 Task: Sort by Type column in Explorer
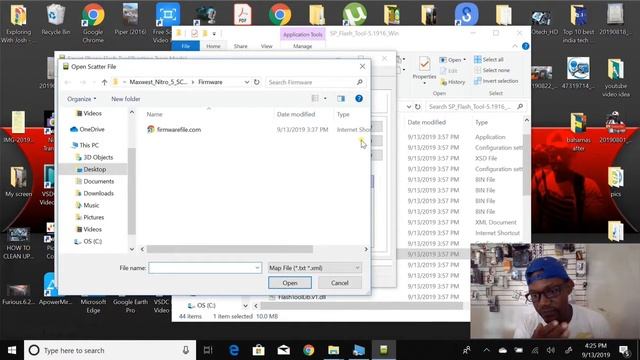click(x=482, y=122)
